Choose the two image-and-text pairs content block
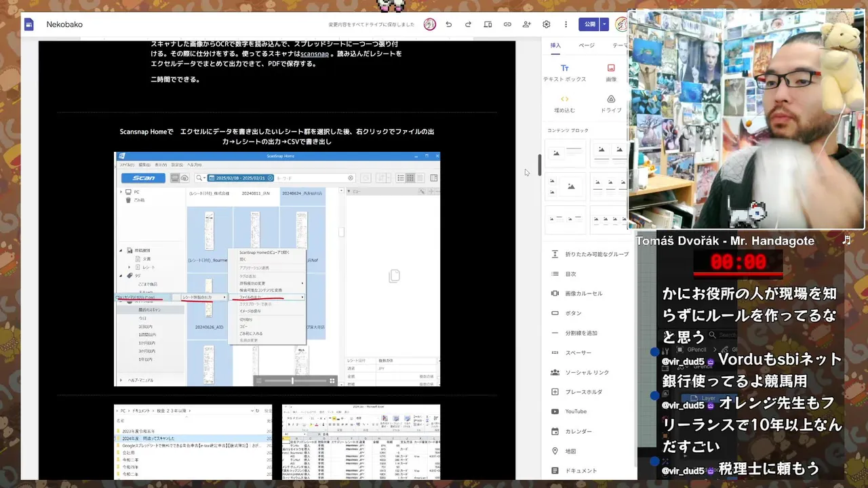 [x=566, y=218]
